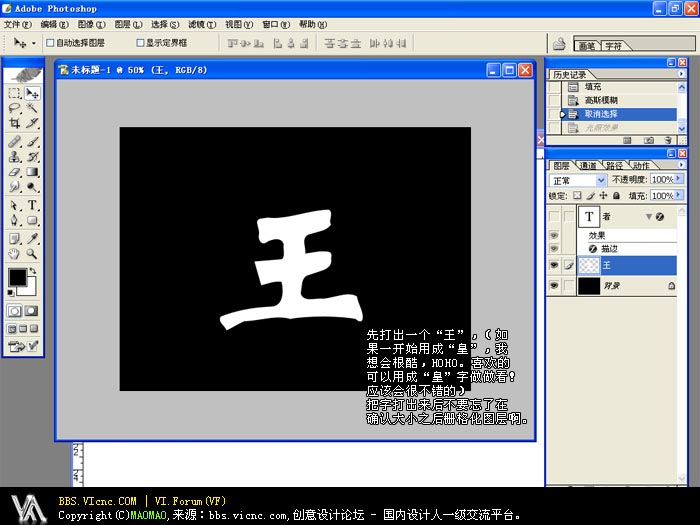Select the Lasso tool
The width and height of the screenshot is (700, 525).
click(x=14, y=108)
